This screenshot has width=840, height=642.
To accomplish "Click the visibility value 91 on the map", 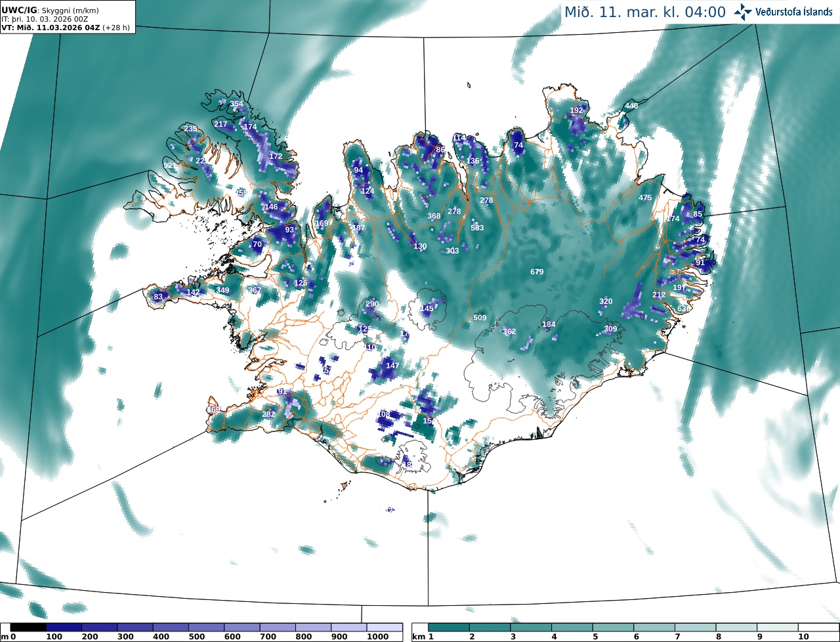I will pos(700,263).
